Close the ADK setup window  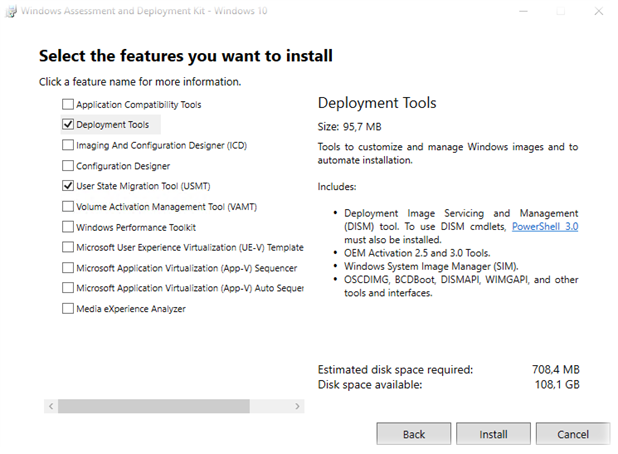(x=599, y=11)
